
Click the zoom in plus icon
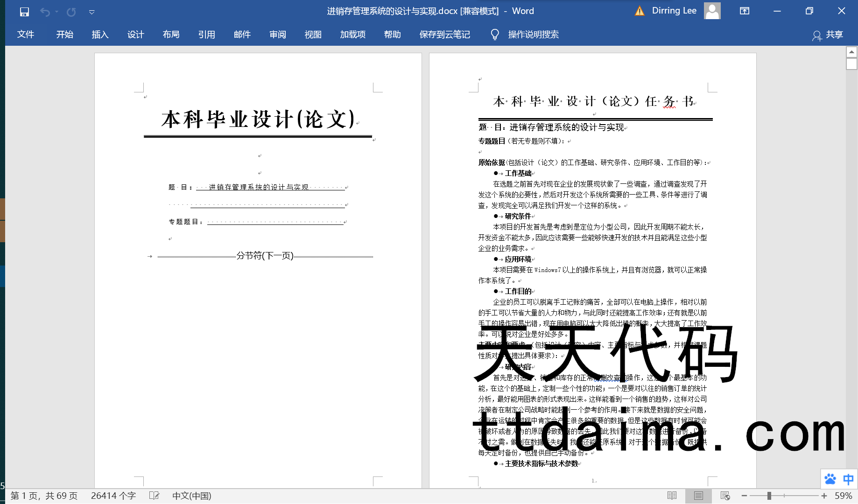click(x=824, y=496)
